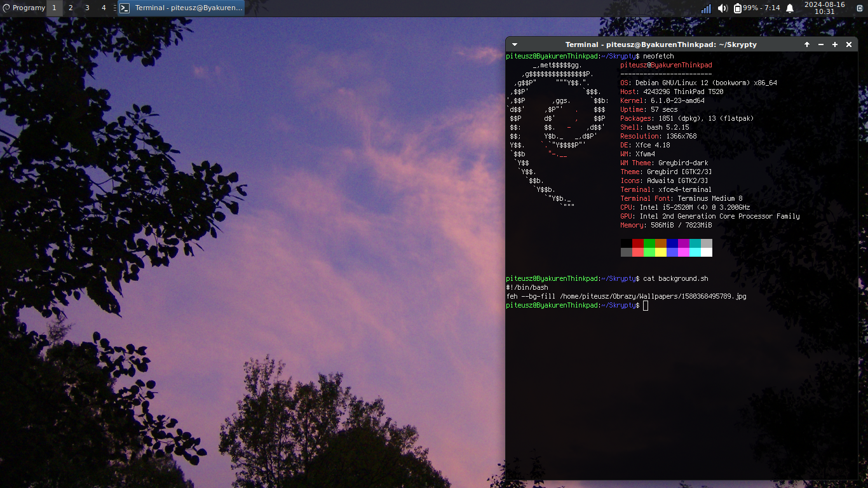Click the 'Uptime: 57 secs' line

[649, 110]
